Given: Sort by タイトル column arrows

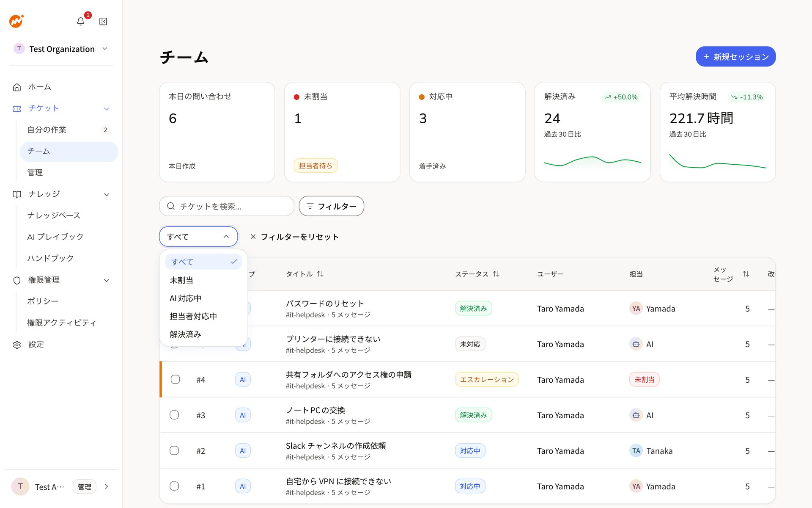Looking at the screenshot, I should pos(320,274).
